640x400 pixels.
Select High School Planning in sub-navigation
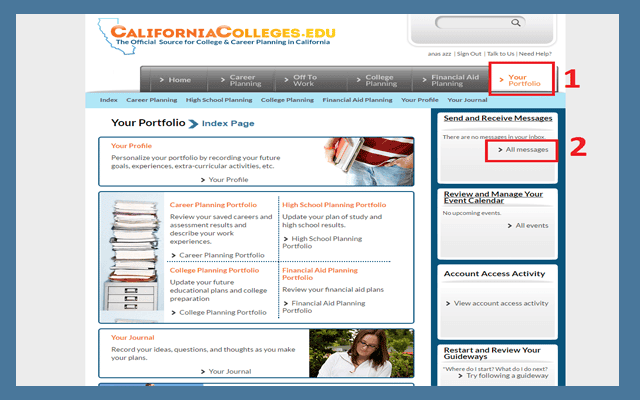point(219,100)
